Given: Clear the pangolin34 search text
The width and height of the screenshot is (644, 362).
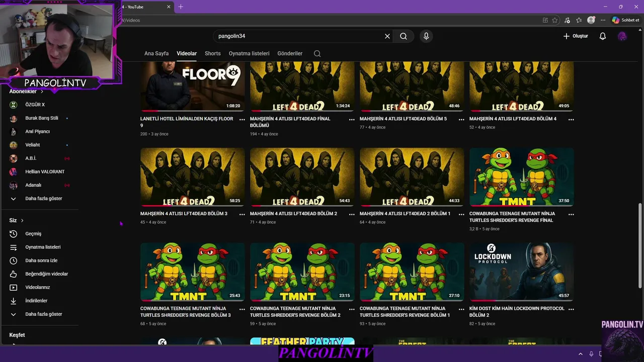Looking at the screenshot, I should click(387, 36).
